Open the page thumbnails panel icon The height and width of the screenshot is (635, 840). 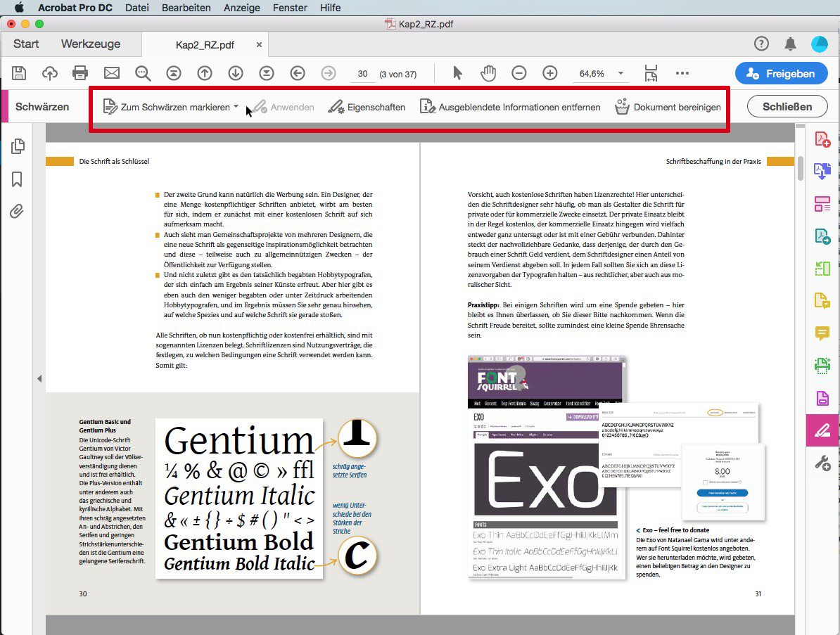pyautogui.click(x=18, y=146)
